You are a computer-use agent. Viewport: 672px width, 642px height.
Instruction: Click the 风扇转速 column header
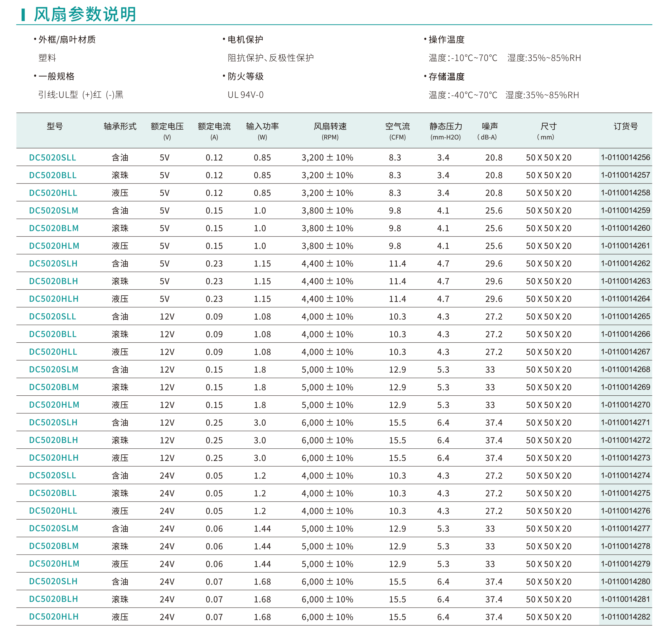point(330,126)
